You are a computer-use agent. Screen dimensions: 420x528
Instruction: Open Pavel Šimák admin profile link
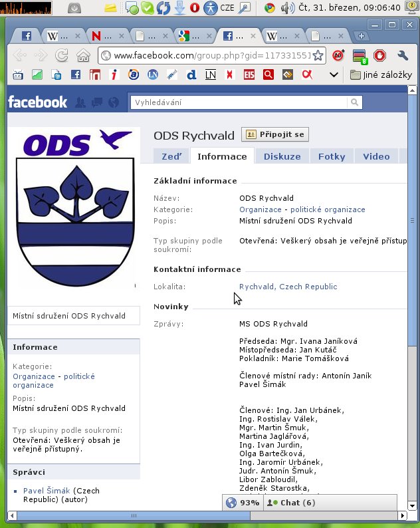(x=47, y=491)
